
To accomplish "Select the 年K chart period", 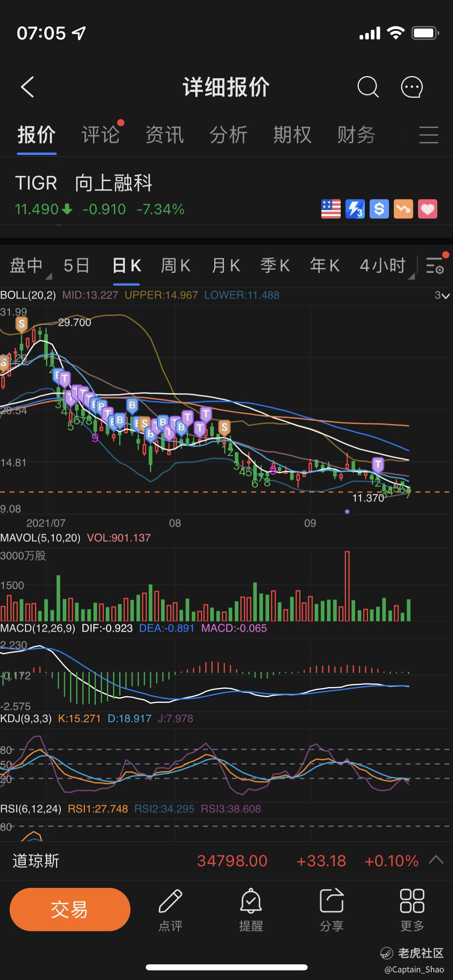I will click(x=325, y=266).
